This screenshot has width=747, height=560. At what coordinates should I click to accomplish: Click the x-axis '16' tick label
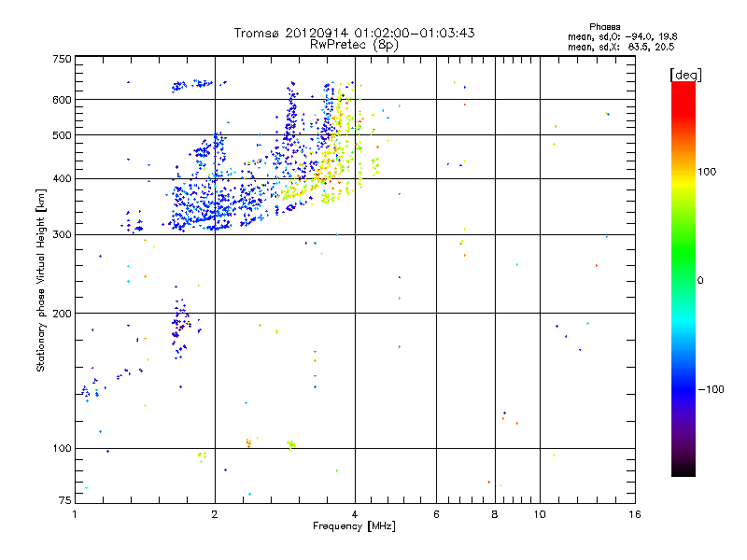coord(635,514)
